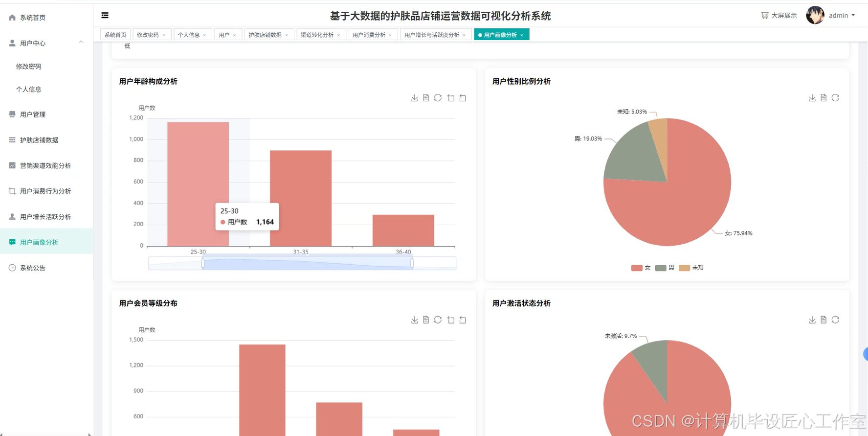This screenshot has width=868, height=436.
Task: Click the list icon beside 护肤店铺数据
Action: [12, 140]
